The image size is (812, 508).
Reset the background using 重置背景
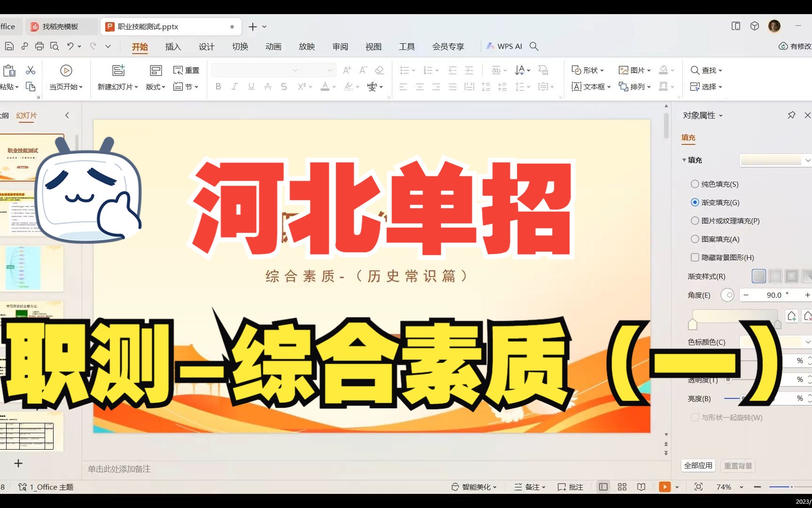coord(738,465)
